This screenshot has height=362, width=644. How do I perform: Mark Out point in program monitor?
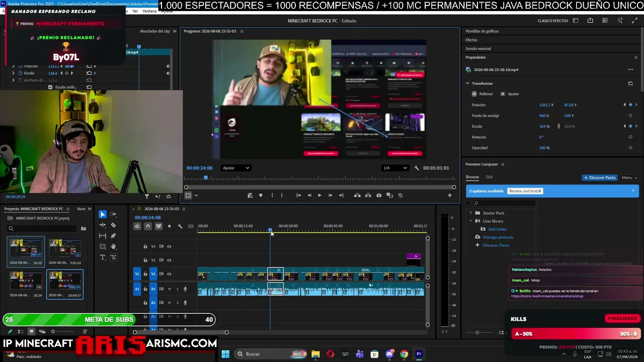tap(282, 196)
